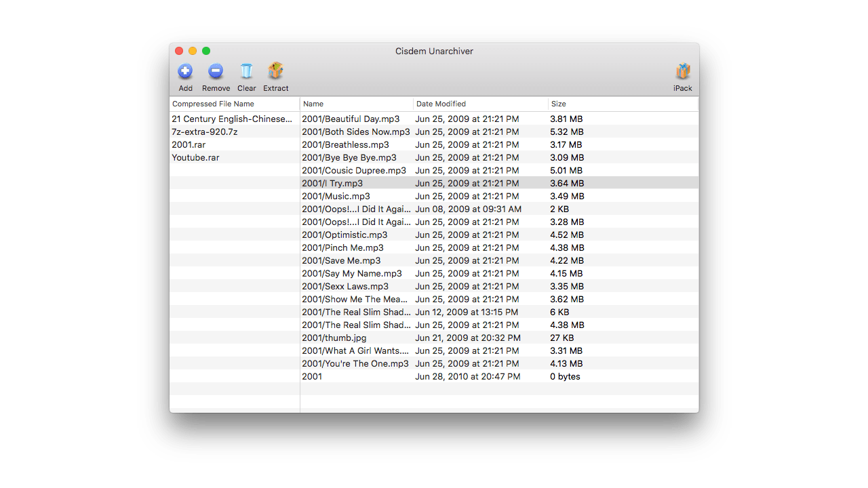Open the iPack tool icon

click(683, 71)
